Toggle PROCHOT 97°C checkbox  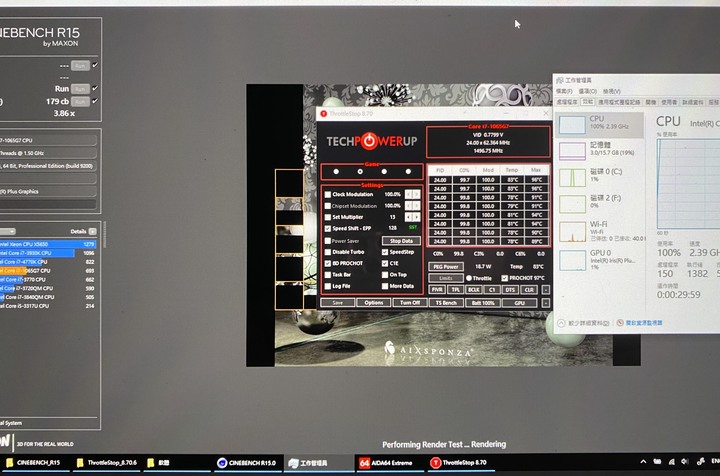pos(505,278)
